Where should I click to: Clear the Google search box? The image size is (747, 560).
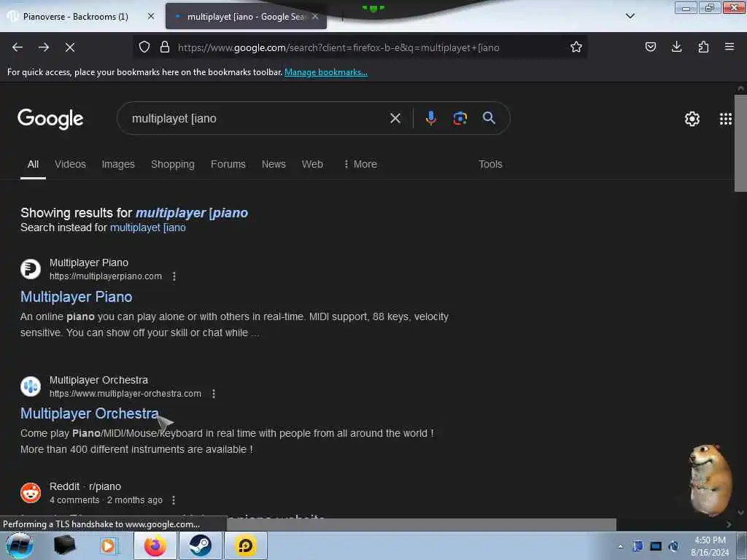pyautogui.click(x=395, y=118)
